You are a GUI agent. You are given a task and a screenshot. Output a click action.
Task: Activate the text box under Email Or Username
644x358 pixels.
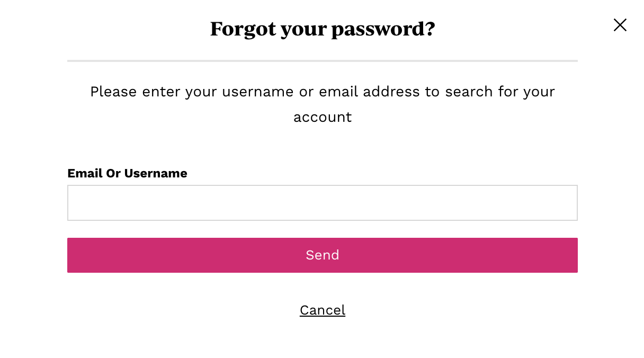pyautogui.click(x=322, y=203)
